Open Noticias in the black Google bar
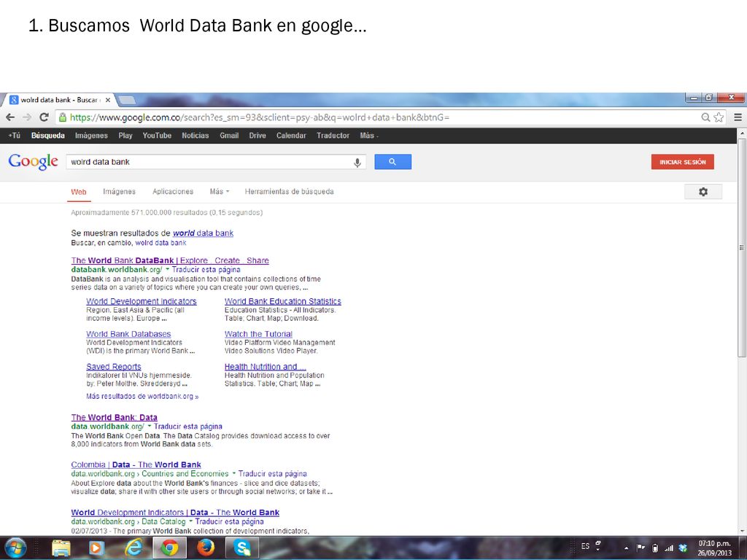 [196, 136]
